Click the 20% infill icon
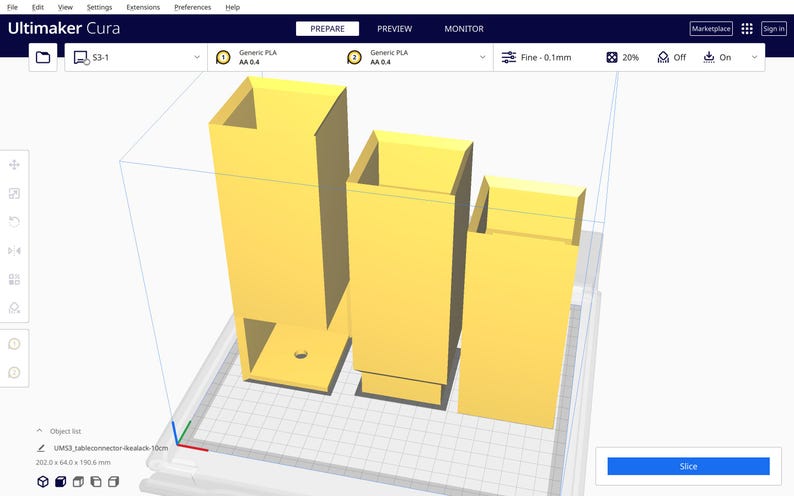This screenshot has width=794, height=496. click(612, 57)
